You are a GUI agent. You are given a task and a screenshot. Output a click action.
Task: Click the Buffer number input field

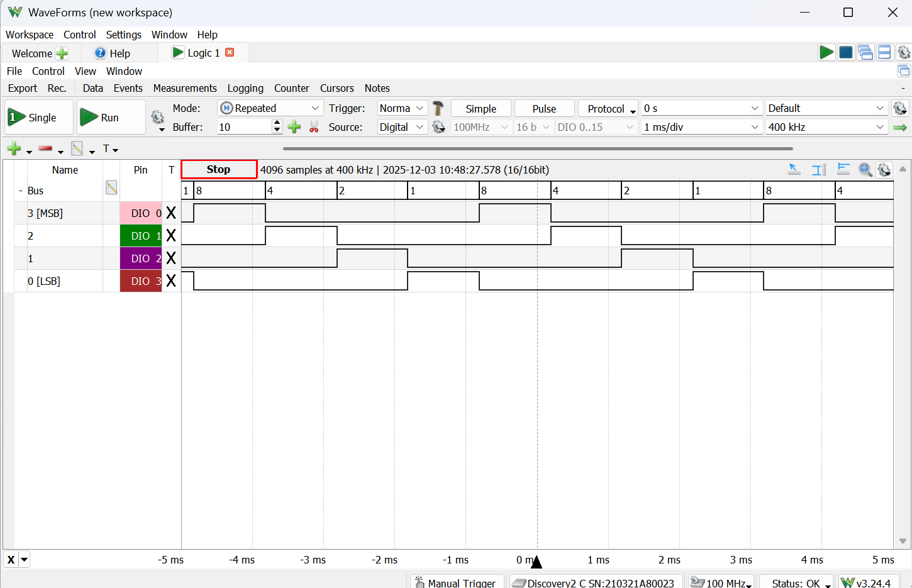click(x=244, y=127)
